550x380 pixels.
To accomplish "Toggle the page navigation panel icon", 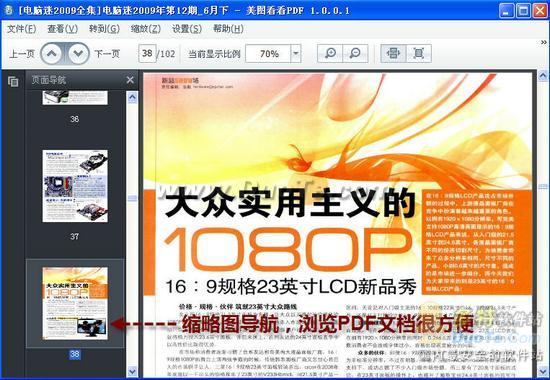I will (13, 81).
